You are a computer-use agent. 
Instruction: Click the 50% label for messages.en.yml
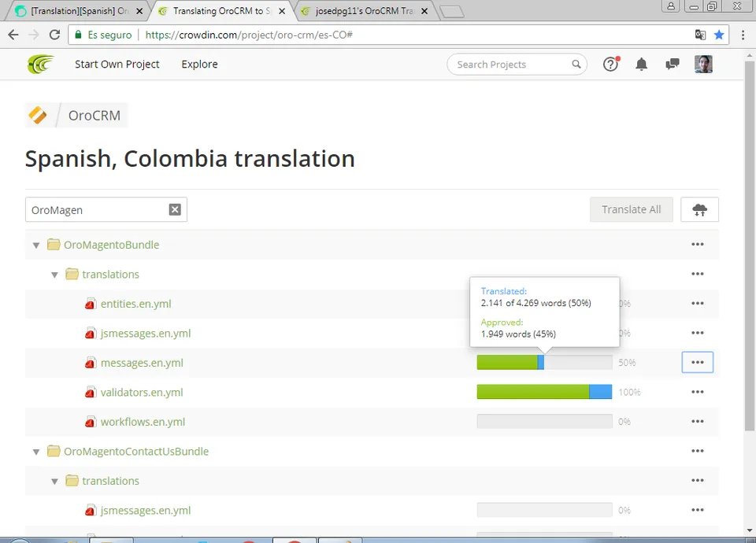(627, 362)
